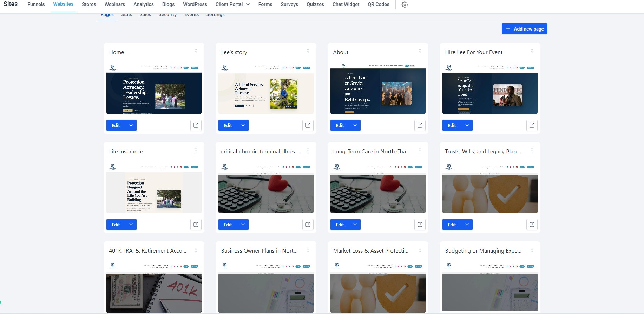The width and height of the screenshot is (644, 314).
Task: Click the 'Market Loss & Asset Protecti...' title
Action: pos(371,250)
